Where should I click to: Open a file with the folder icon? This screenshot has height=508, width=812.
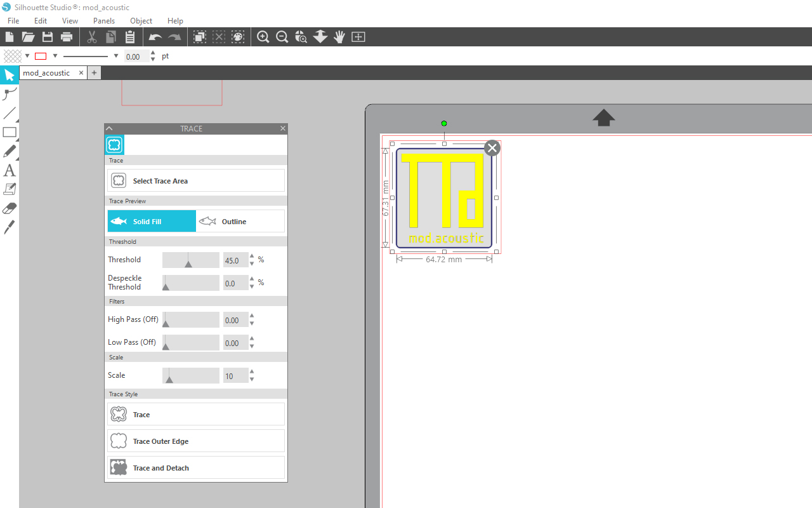pos(28,37)
